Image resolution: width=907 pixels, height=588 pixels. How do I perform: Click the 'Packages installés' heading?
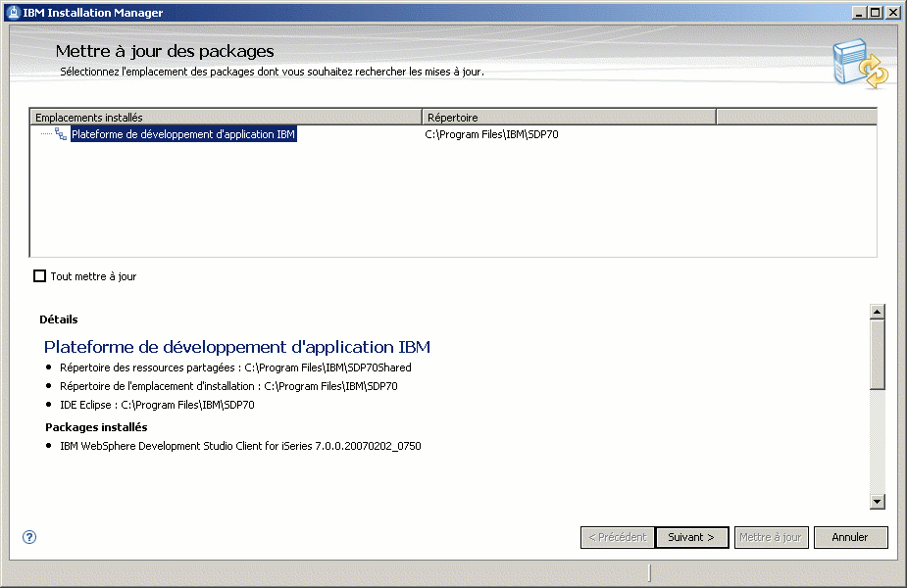point(96,427)
